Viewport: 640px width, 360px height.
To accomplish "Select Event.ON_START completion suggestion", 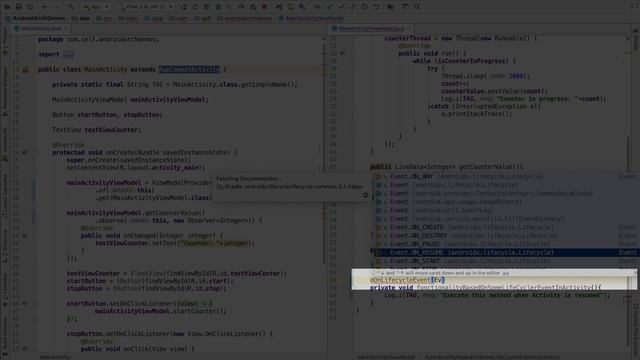I will [x=505, y=261].
